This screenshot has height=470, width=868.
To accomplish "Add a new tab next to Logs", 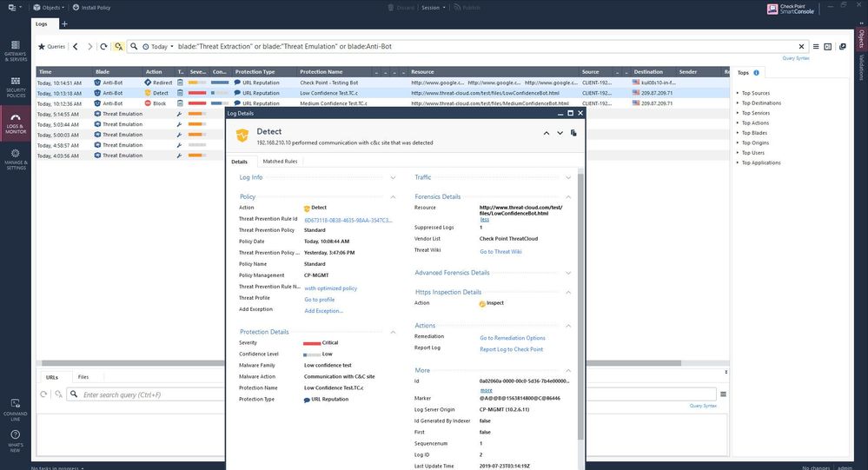I will 64,23.
